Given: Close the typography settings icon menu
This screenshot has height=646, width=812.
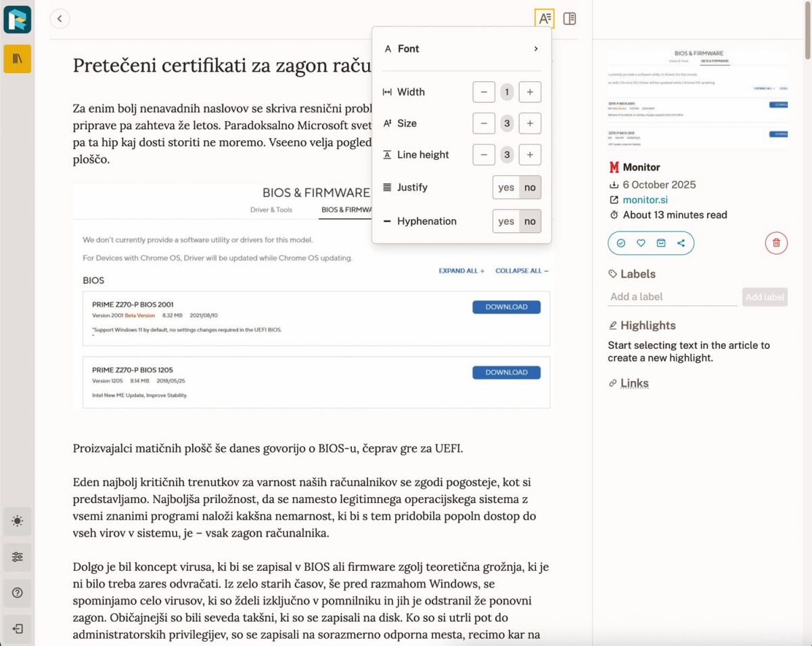Looking at the screenshot, I should pyautogui.click(x=544, y=19).
